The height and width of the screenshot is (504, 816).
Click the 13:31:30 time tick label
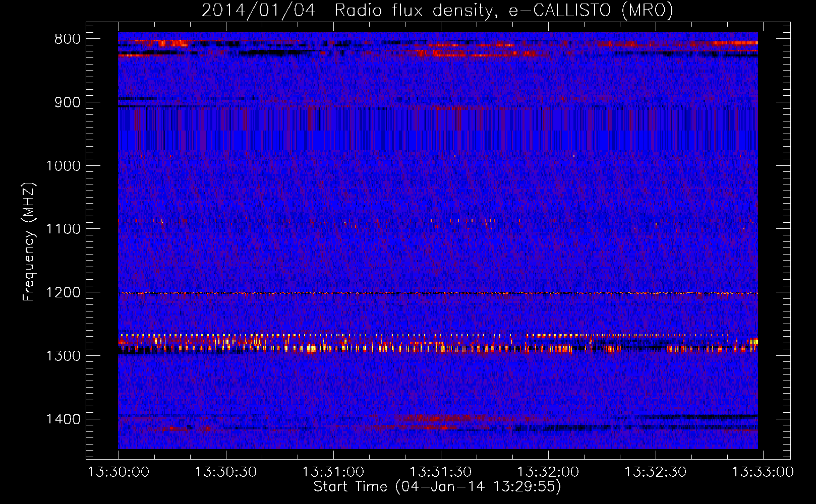click(x=441, y=472)
